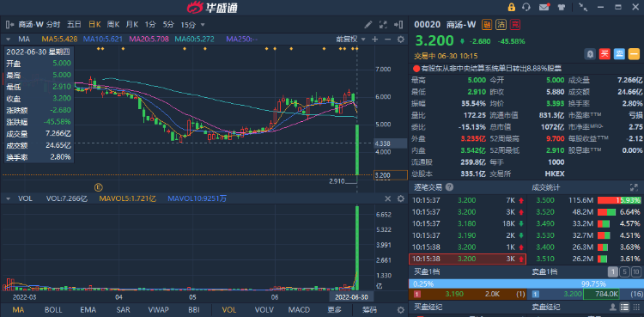
Task: Open the mail messages icon
Action: pos(544,7)
